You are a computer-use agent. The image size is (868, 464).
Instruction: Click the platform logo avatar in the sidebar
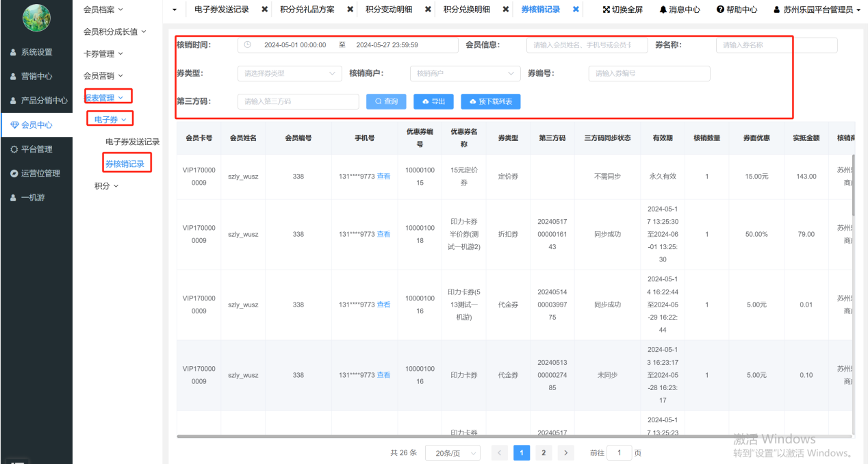(x=36, y=18)
